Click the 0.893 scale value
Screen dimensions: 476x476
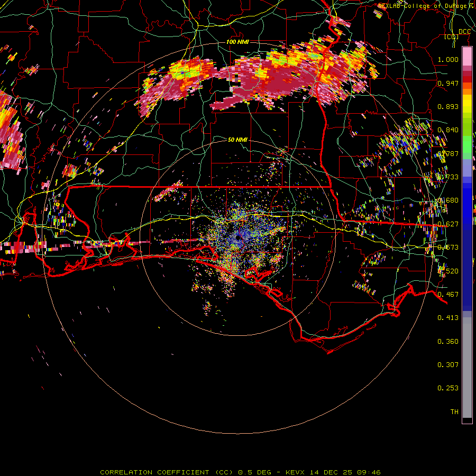coord(448,106)
